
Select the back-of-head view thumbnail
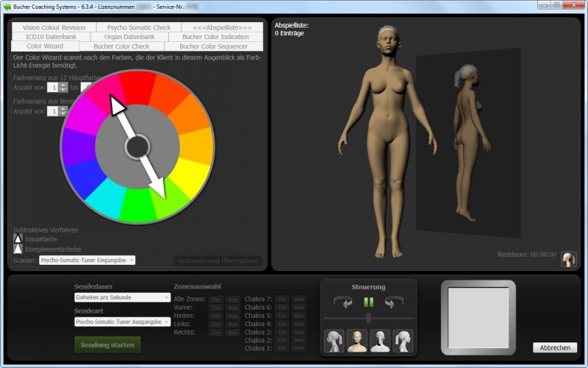(x=380, y=341)
